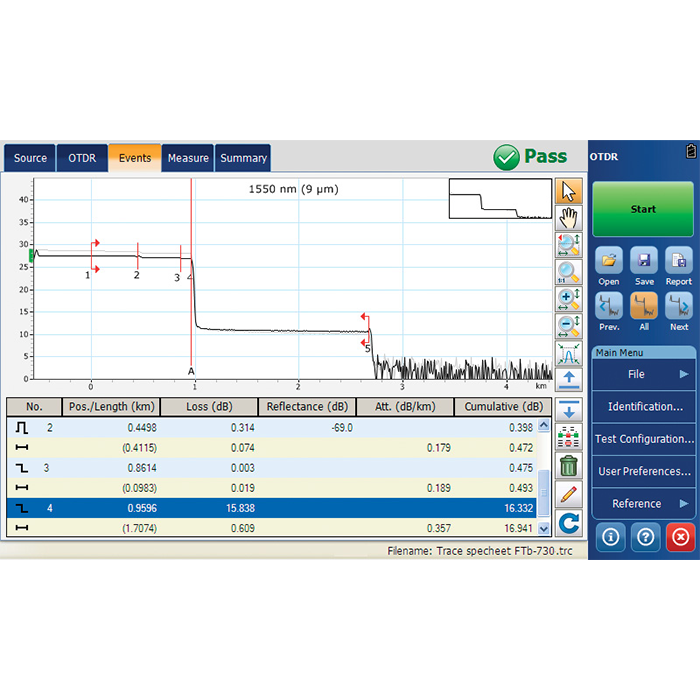The image size is (700, 700).
Task: Click the Att. (dB/km) column header
Action: [405, 407]
